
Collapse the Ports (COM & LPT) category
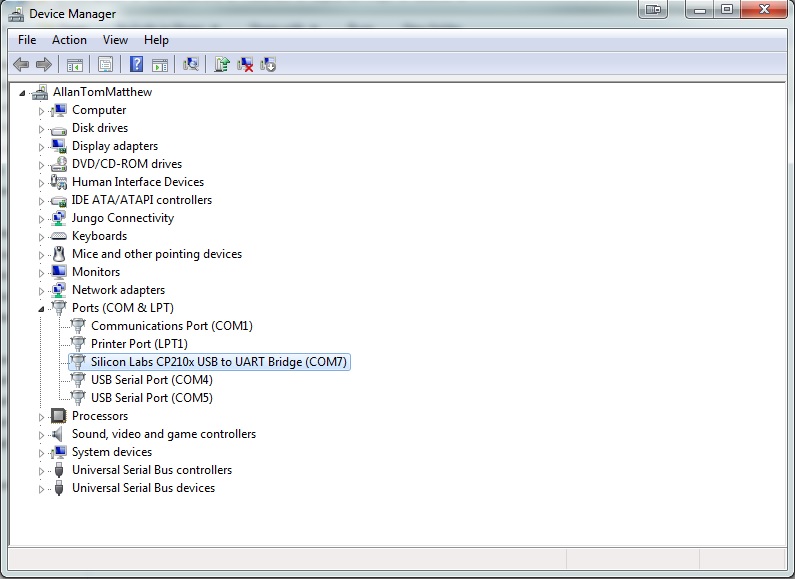(41, 309)
